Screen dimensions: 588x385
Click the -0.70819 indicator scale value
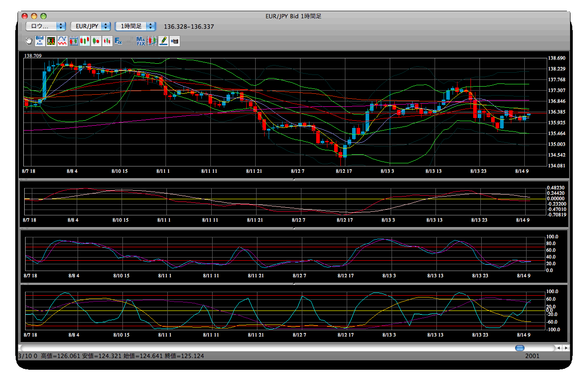click(556, 214)
